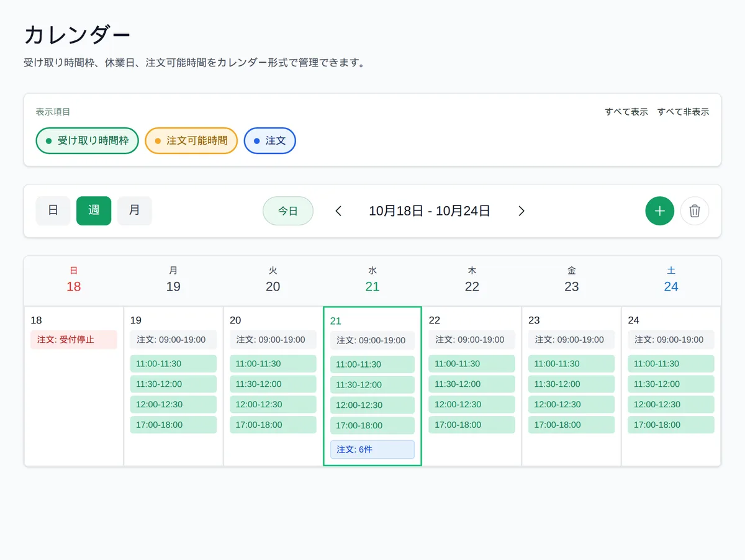Click すべて表示 link
This screenshot has width=745, height=560.
[626, 112]
